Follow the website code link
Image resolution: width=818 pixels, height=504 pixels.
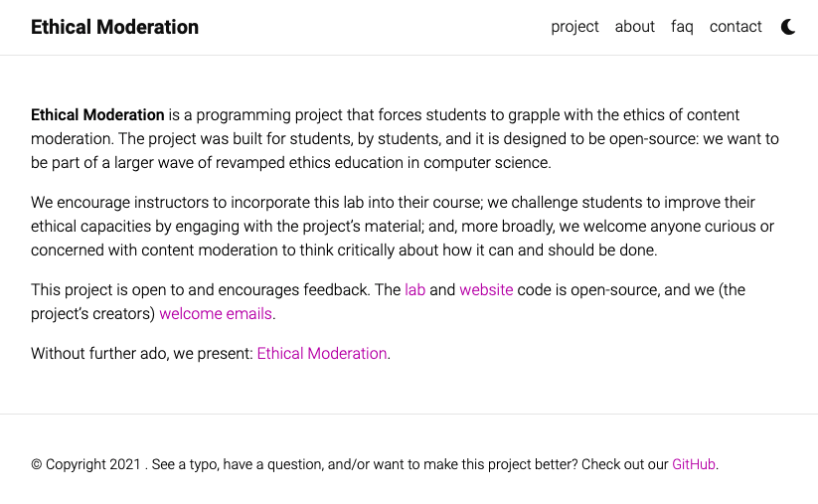[486, 290]
